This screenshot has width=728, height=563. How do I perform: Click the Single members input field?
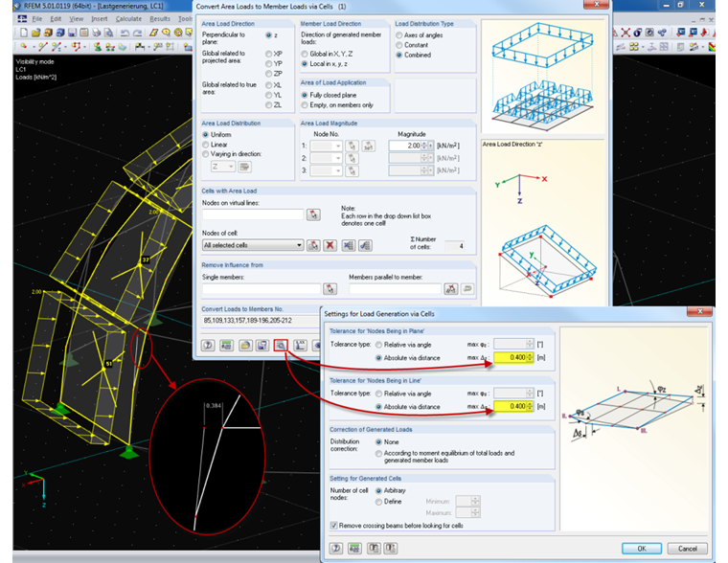[262, 289]
